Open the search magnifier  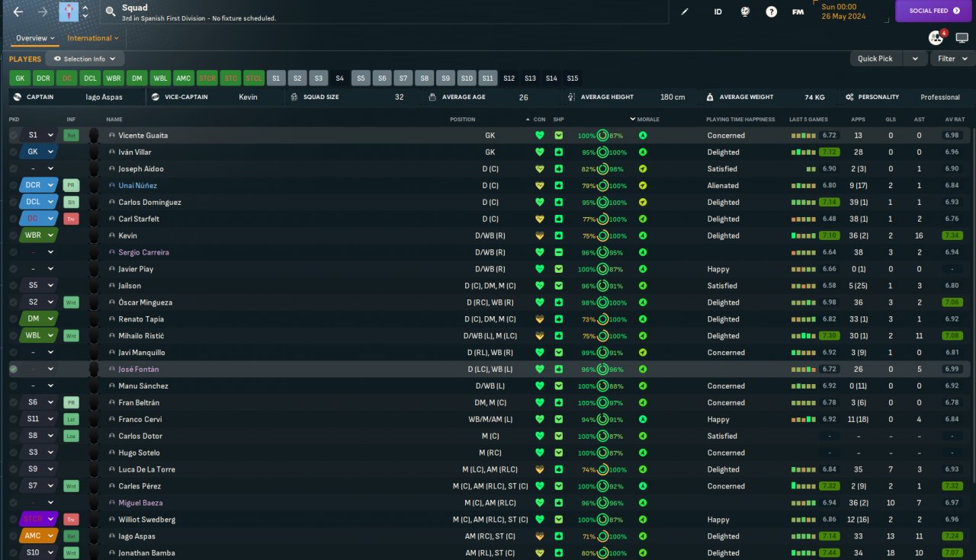pyautogui.click(x=111, y=12)
